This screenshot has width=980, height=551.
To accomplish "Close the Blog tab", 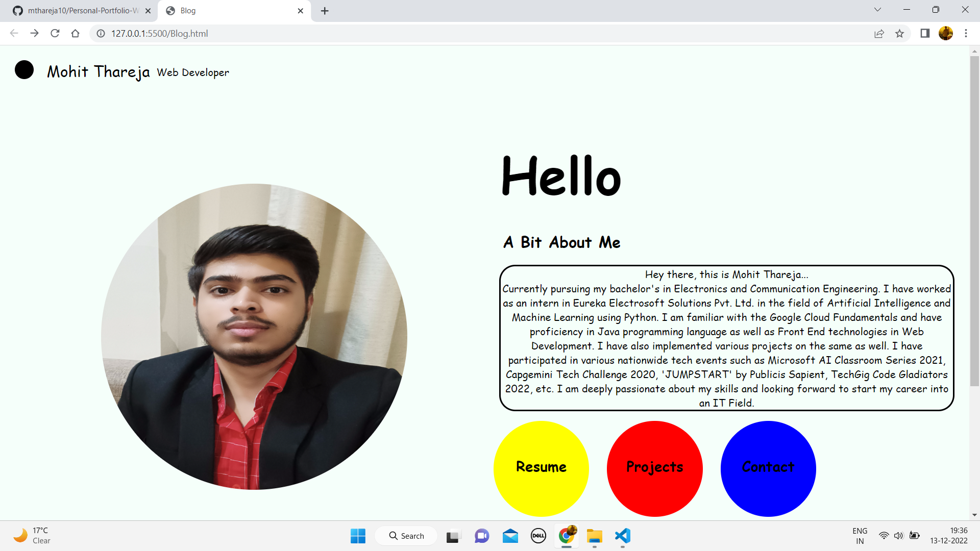I will coord(300,11).
